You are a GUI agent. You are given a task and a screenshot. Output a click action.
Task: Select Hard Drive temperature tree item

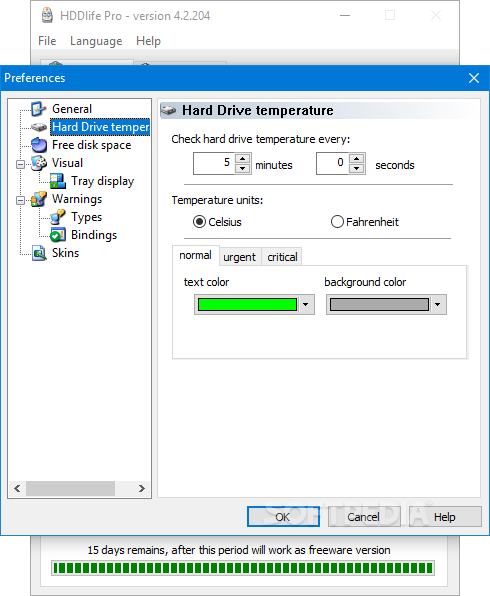coord(100,127)
